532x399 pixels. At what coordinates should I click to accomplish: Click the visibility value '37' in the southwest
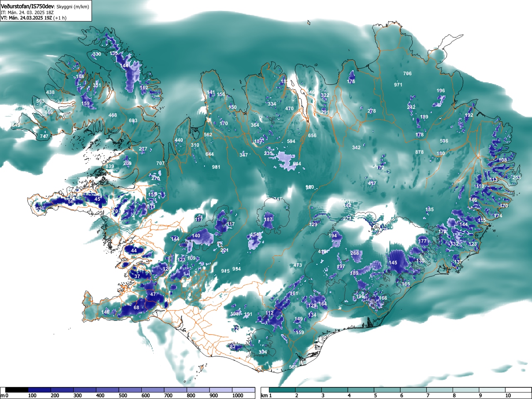point(138,276)
